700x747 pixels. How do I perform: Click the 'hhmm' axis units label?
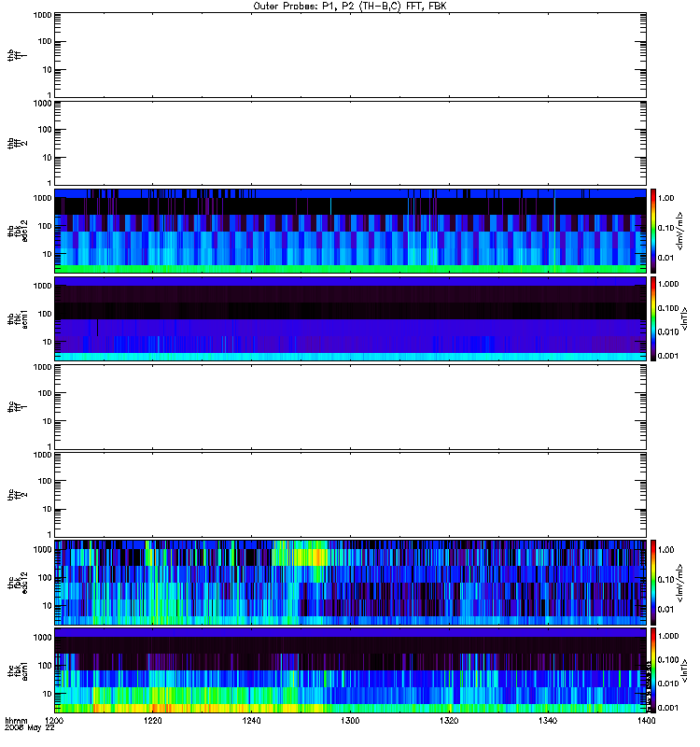click(16, 720)
